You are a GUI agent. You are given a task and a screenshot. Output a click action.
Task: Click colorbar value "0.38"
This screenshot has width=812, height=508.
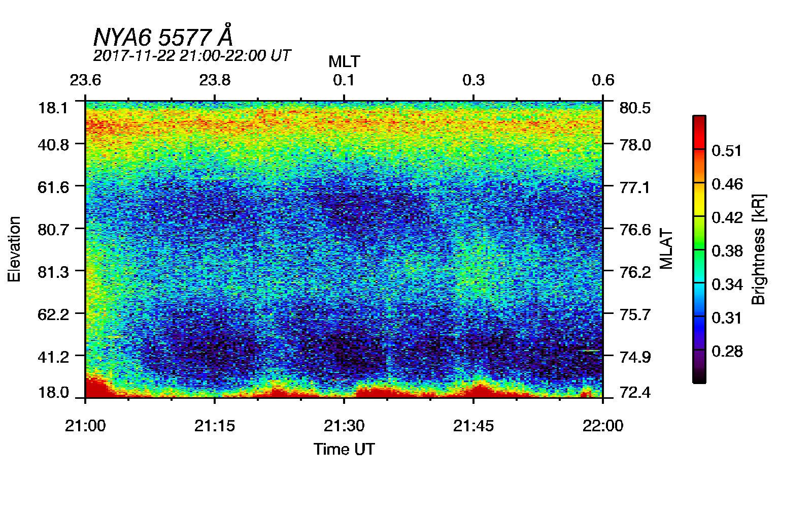click(x=727, y=251)
